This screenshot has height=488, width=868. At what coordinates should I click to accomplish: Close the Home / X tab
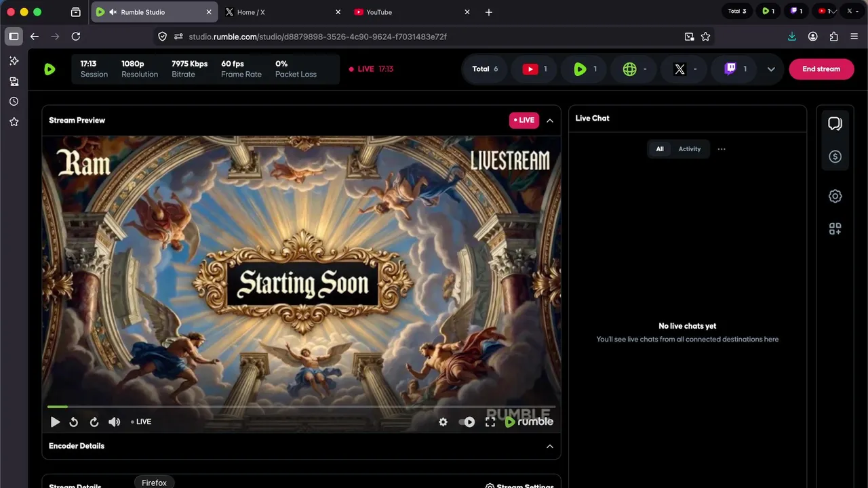(338, 12)
